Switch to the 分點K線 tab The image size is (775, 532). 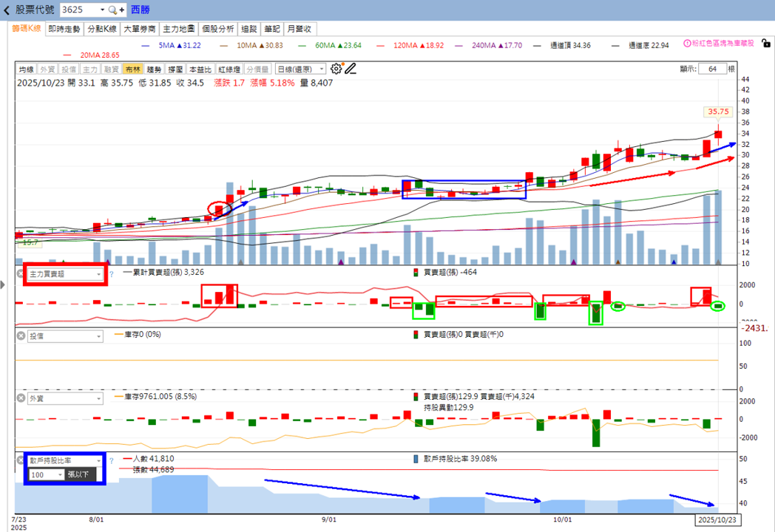tap(102, 29)
